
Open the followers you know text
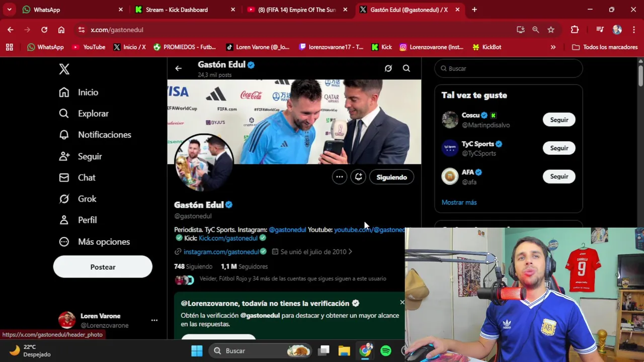(x=293, y=279)
